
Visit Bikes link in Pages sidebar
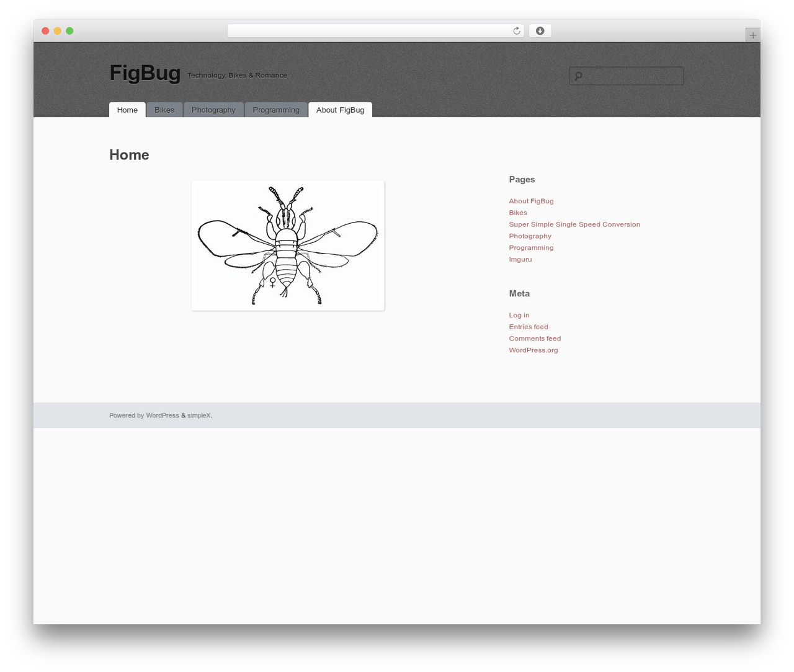[518, 213]
